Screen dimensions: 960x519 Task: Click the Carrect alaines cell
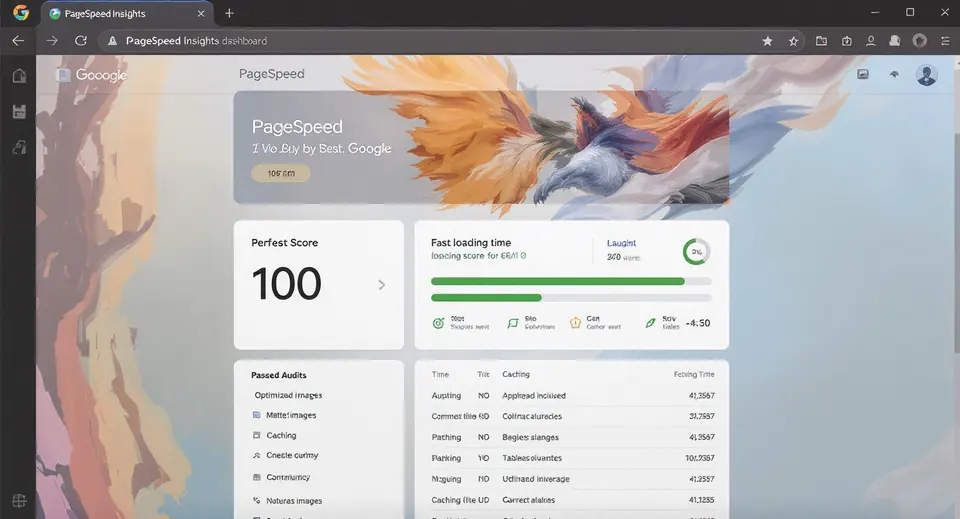(528, 500)
